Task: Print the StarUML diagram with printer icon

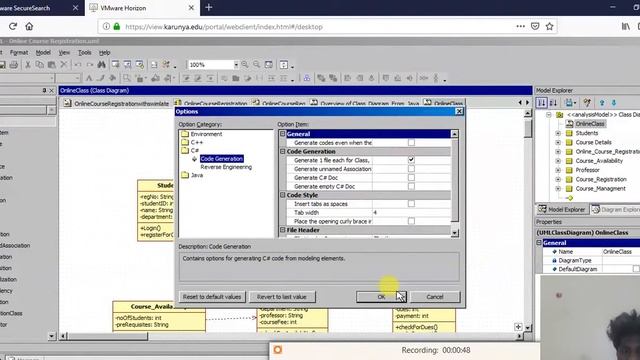Action: pyautogui.click(x=14, y=65)
